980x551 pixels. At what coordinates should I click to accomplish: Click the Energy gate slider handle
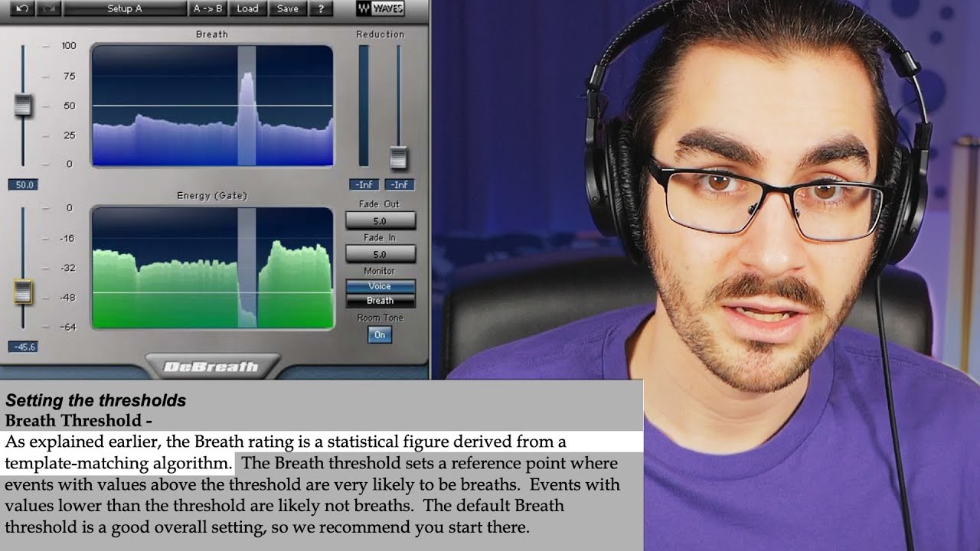click(x=23, y=292)
